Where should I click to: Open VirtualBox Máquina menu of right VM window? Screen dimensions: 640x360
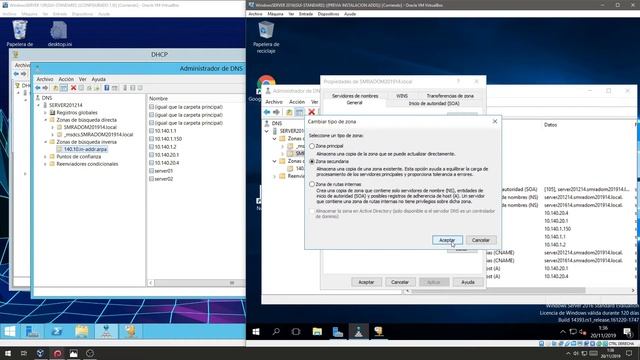(x=275, y=14)
